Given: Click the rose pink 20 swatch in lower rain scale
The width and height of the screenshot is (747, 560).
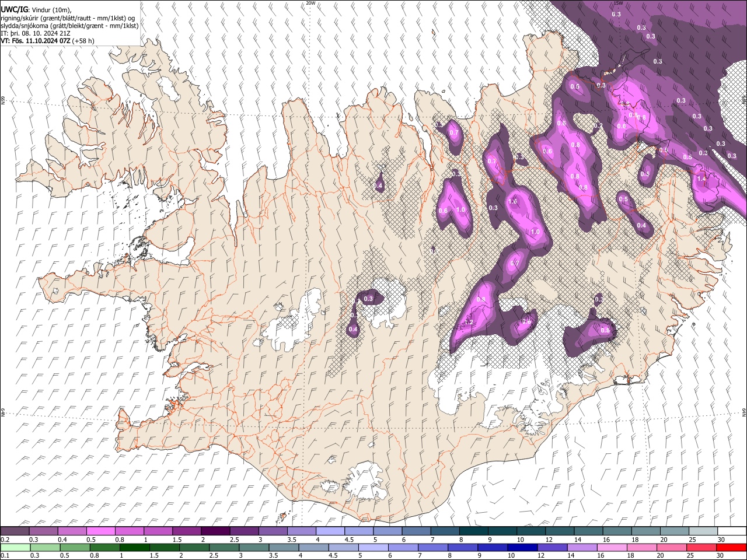Looking at the screenshot, I should (x=672, y=547).
